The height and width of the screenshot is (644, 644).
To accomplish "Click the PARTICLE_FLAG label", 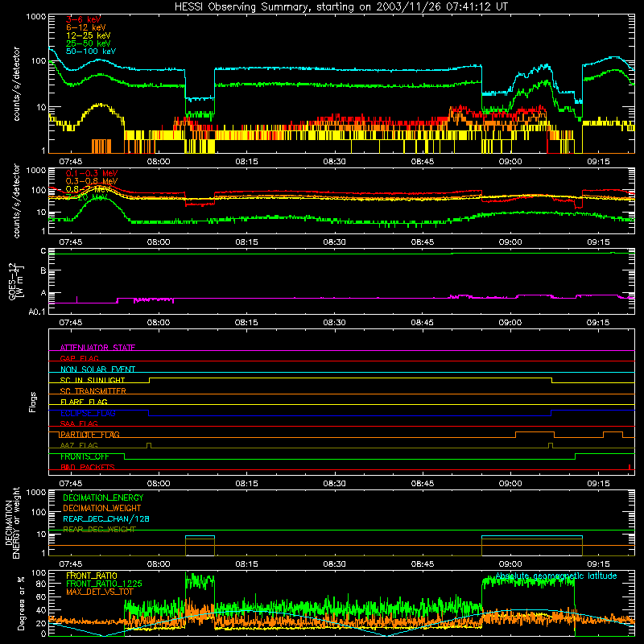I will click(90, 435).
